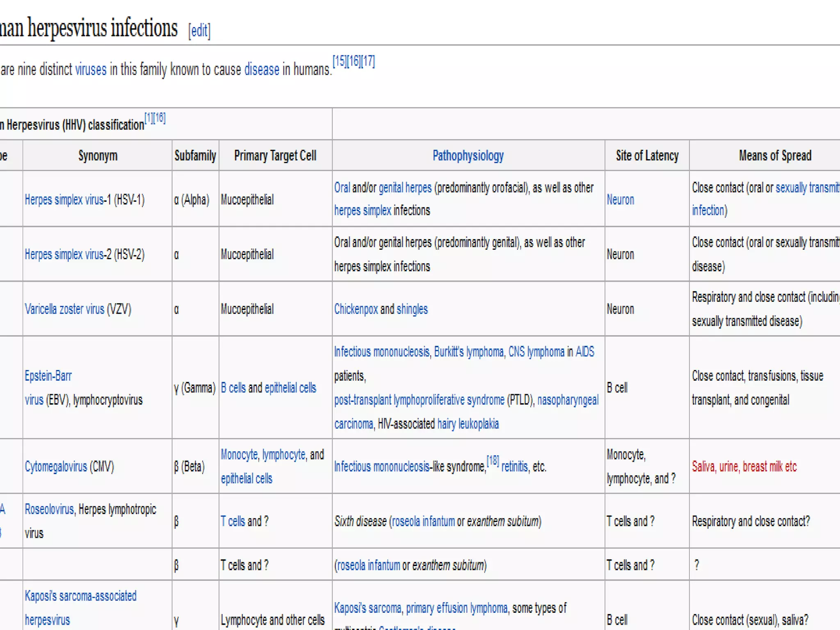Open the hairy leukoplakia link
This screenshot has width=840, height=630.
468,424
